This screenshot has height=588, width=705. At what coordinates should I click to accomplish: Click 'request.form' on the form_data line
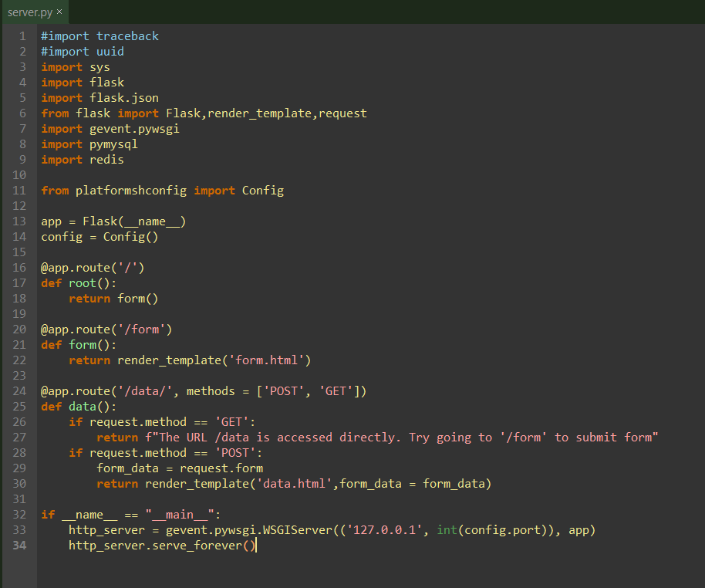coord(221,468)
